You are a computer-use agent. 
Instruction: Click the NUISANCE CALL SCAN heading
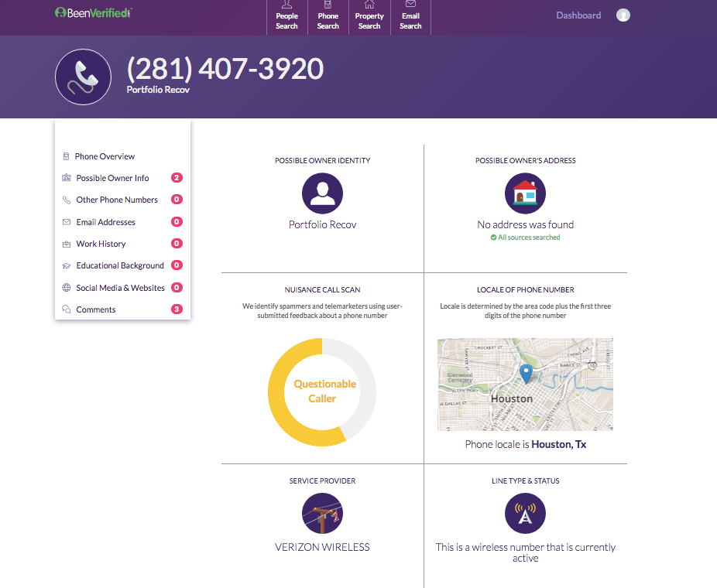click(322, 289)
